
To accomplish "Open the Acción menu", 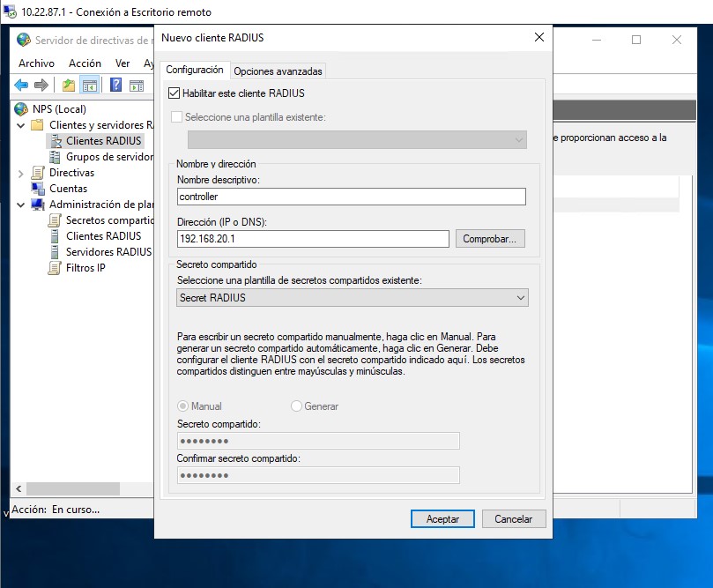I will click(85, 63).
